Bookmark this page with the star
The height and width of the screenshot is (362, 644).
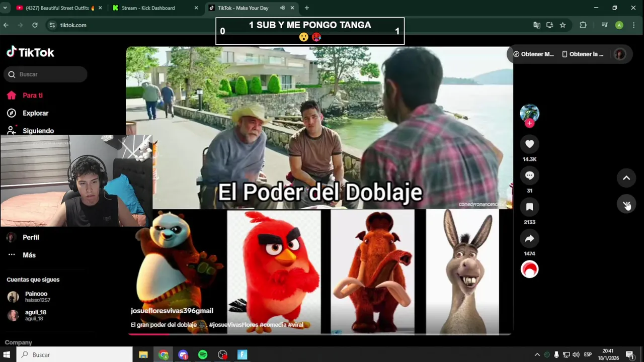tap(562, 25)
